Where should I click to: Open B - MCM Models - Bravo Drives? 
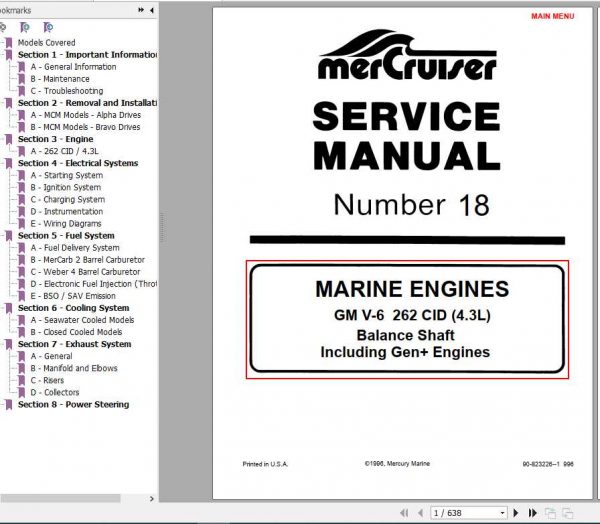pos(85,127)
